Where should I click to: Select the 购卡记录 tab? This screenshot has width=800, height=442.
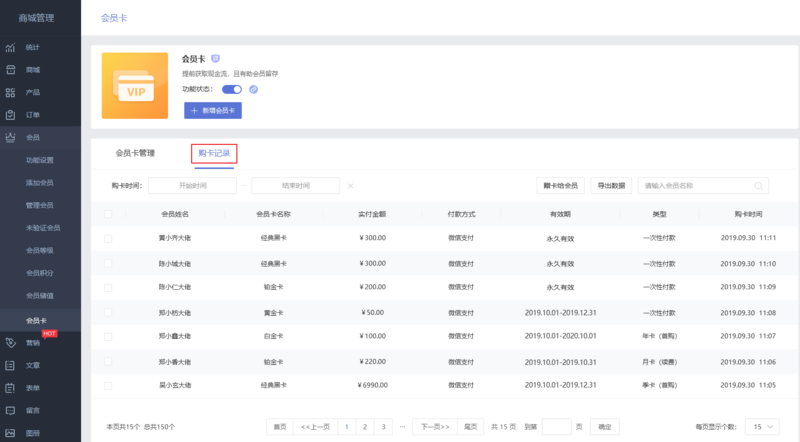[x=214, y=153]
